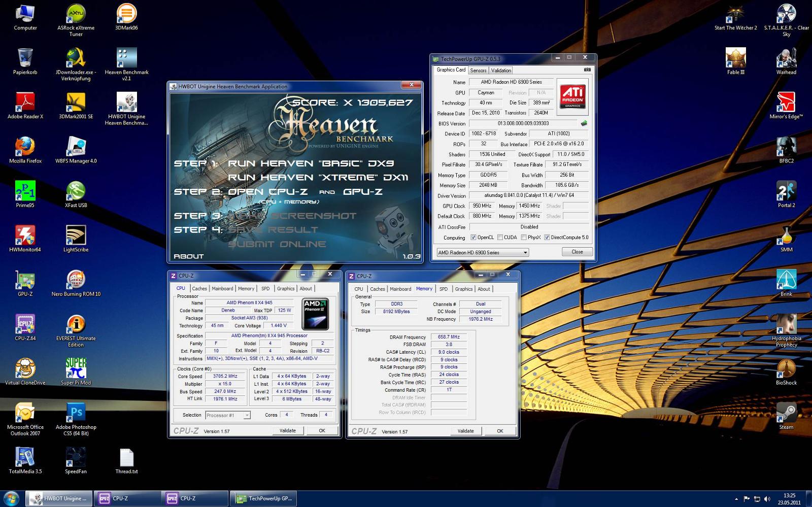Open Processor #1 selection dropdown
The height and width of the screenshot is (507, 812).
point(228,415)
